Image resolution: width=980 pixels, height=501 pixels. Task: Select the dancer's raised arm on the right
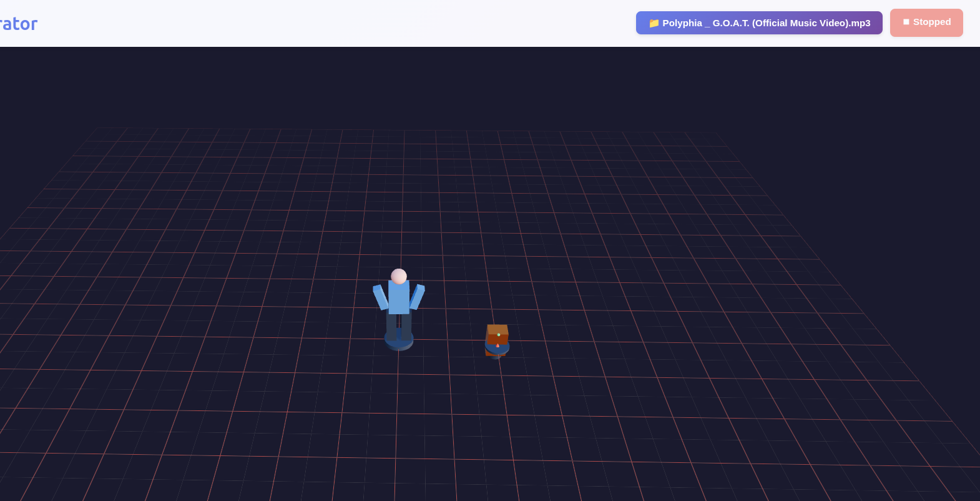(417, 296)
